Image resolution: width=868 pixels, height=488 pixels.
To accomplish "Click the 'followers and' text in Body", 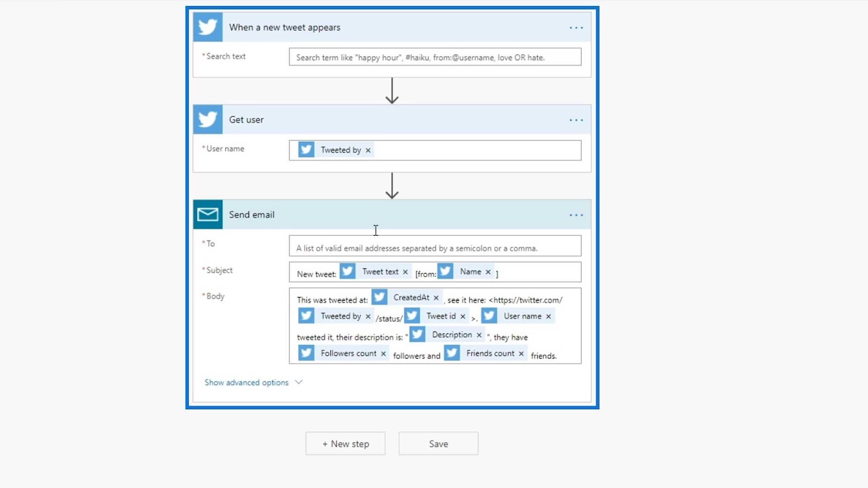I will click(x=417, y=356).
